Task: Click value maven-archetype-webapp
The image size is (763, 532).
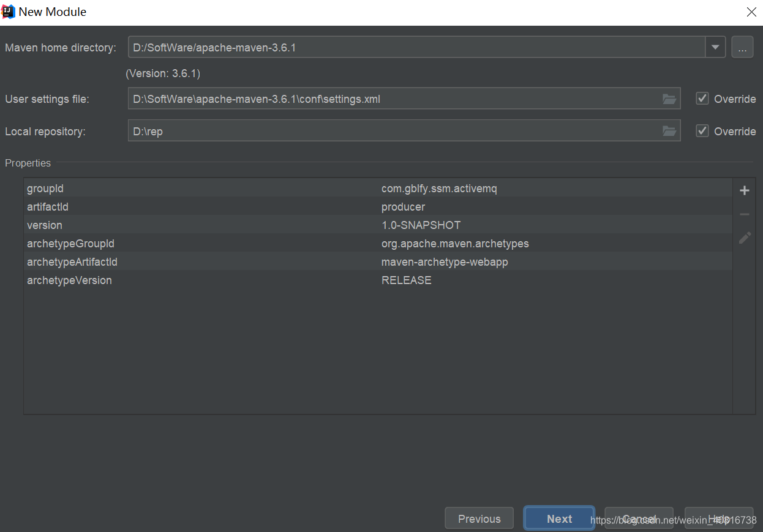Action: pyautogui.click(x=445, y=262)
